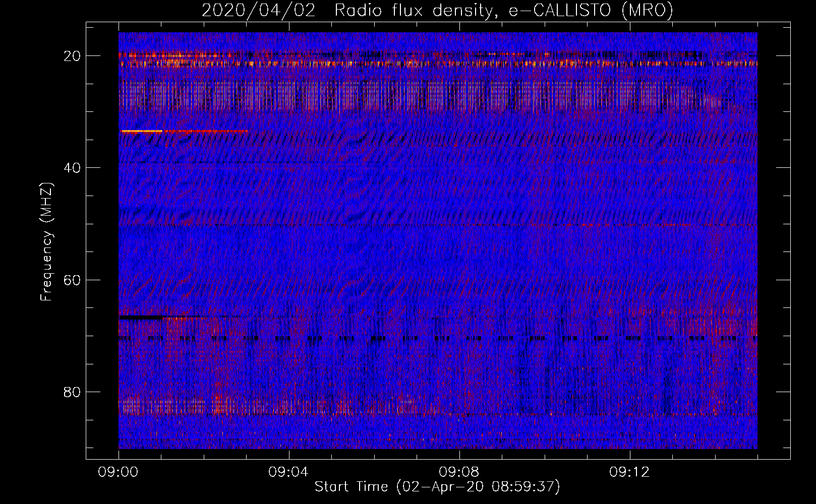Screen dimensions: 816x504
Task: Click the '09:00' time tick label
Action: [x=119, y=472]
